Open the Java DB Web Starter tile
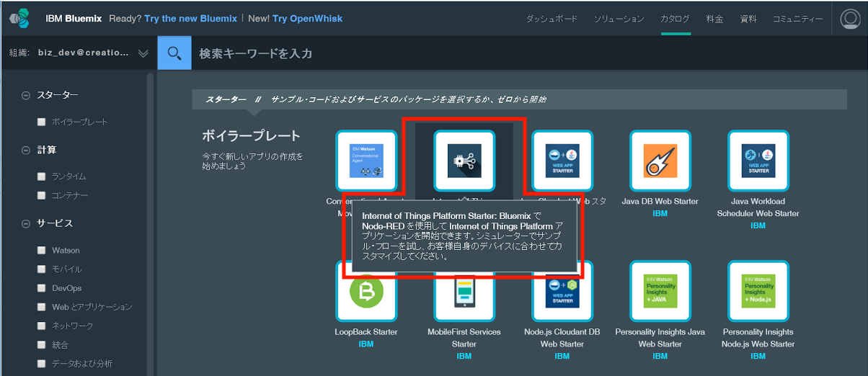The image size is (868, 376). (x=660, y=161)
